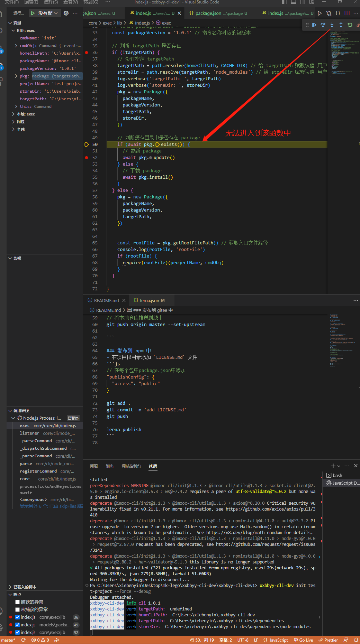Select the bash terminal in the list
The image size is (360, 644).
click(337, 475)
